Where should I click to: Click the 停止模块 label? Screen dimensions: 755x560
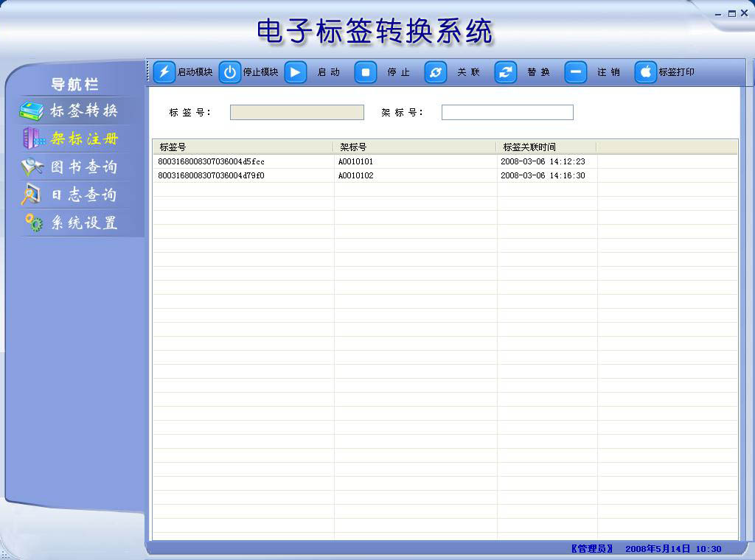pyautogui.click(x=260, y=72)
